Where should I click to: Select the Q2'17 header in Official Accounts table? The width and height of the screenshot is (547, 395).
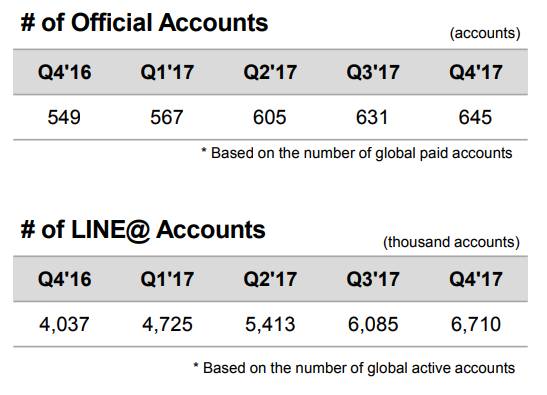tap(270, 72)
